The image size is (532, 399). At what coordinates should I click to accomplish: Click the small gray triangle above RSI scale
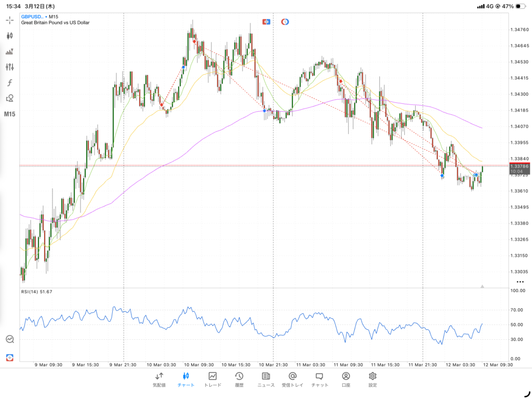pyautogui.click(x=483, y=286)
